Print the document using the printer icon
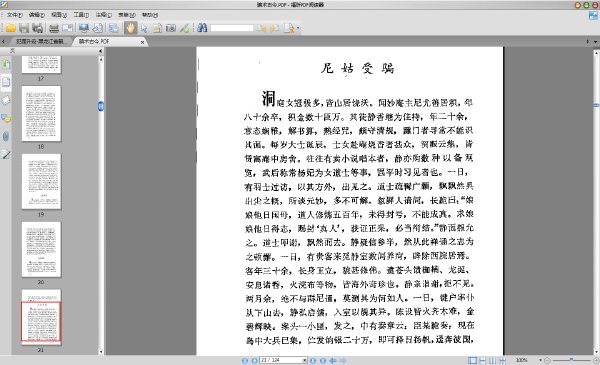 (54, 28)
